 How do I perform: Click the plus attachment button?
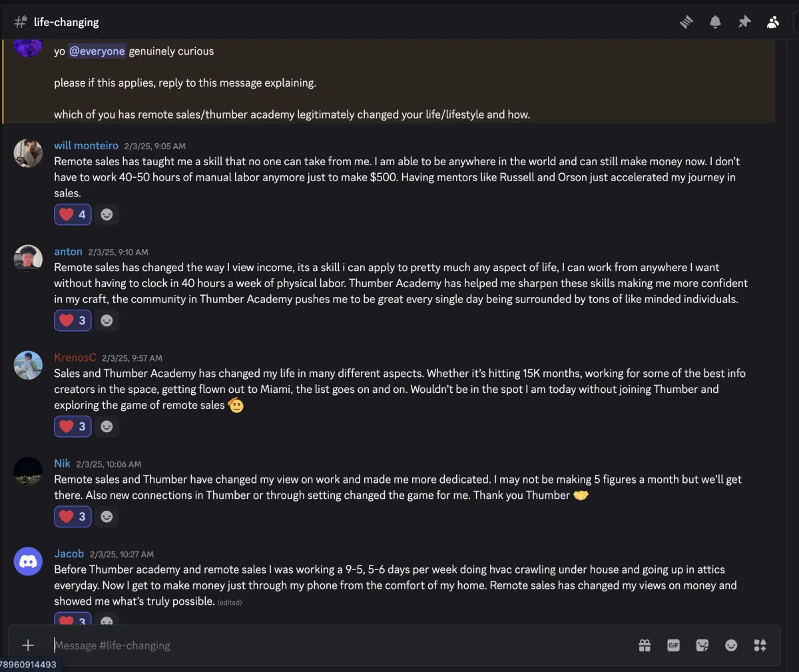click(28, 645)
